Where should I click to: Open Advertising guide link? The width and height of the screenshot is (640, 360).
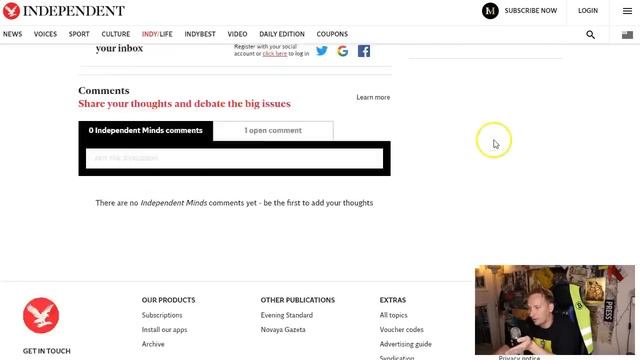pos(406,344)
